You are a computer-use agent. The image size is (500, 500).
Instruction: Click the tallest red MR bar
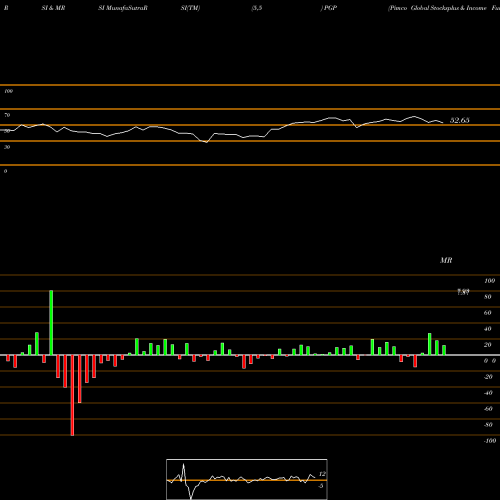click(72, 395)
